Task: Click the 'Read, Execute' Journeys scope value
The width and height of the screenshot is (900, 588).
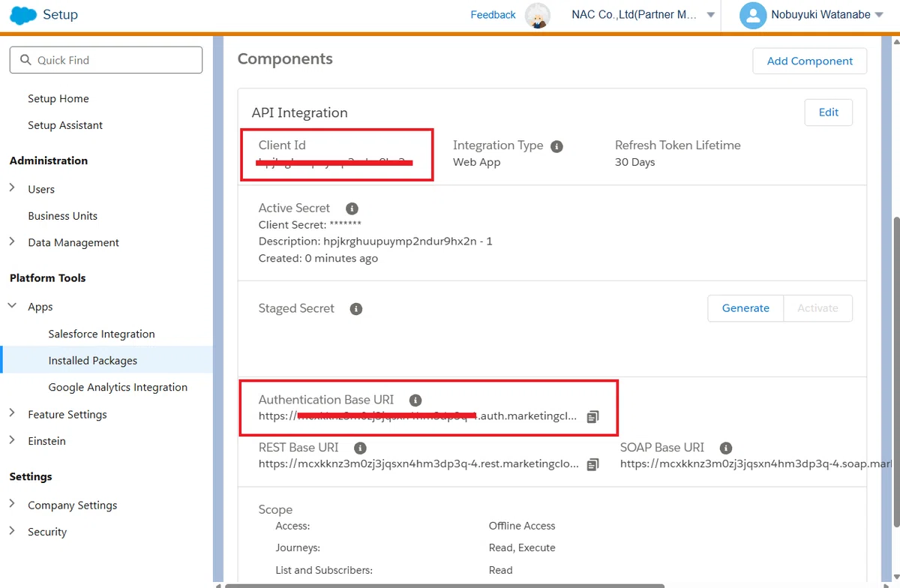Action: click(x=522, y=548)
